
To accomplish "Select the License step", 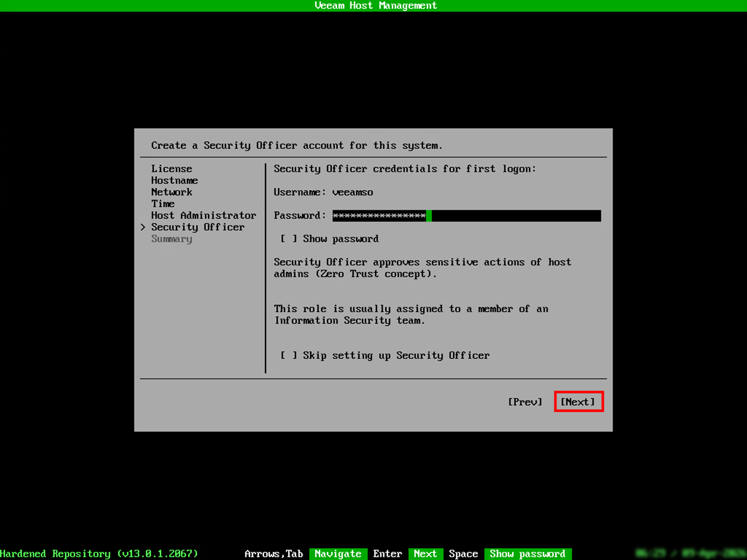I will pyautogui.click(x=171, y=169).
